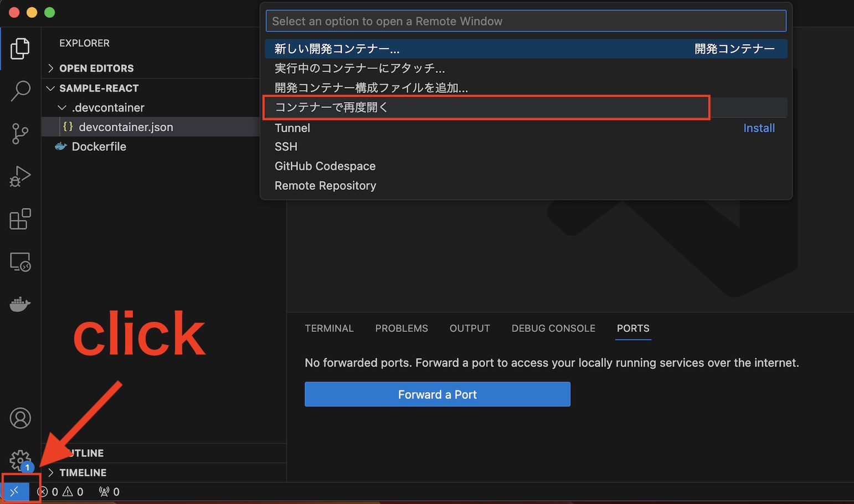Switch to the PROBLEMS panel tab
854x504 pixels.
pyautogui.click(x=402, y=328)
